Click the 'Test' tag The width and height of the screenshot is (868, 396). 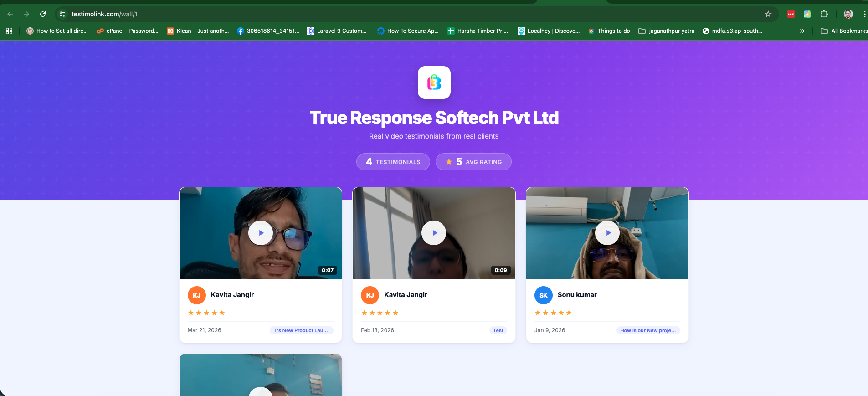[x=498, y=330]
